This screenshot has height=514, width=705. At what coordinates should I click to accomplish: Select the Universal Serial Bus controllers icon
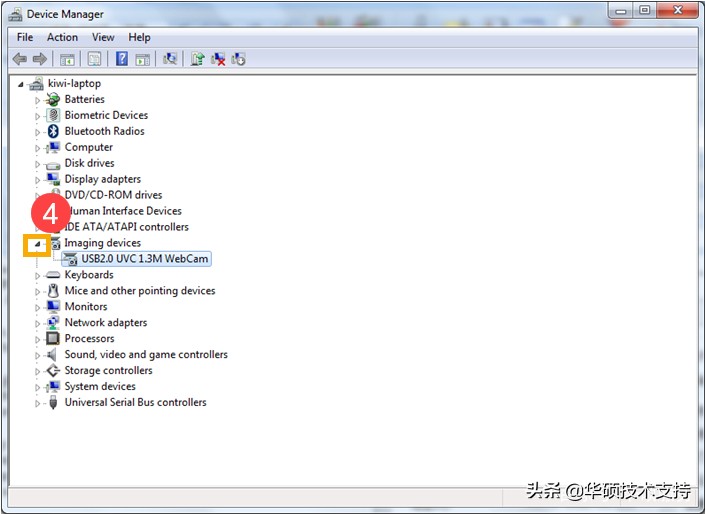tap(53, 402)
